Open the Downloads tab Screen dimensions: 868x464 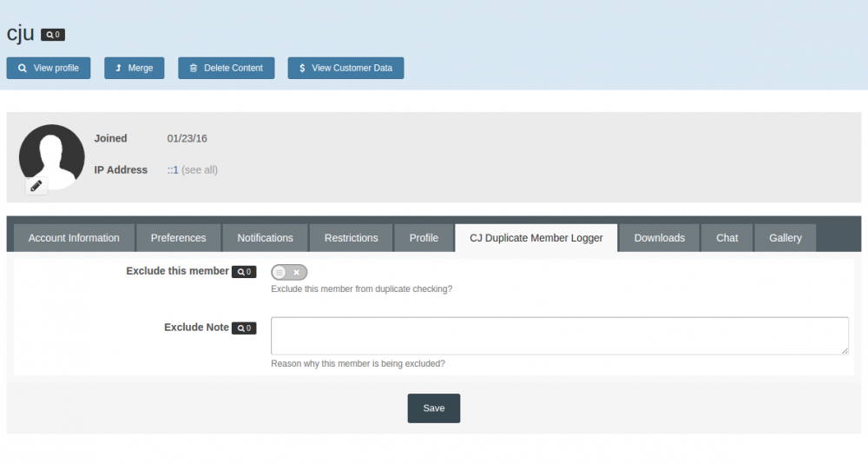click(x=659, y=238)
